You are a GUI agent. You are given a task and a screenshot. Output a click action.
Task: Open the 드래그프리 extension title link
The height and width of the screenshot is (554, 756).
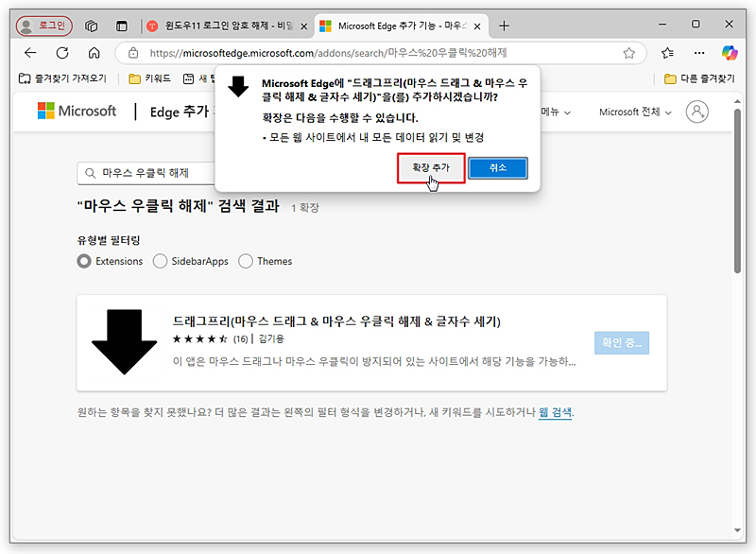pyautogui.click(x=336, y=321)
